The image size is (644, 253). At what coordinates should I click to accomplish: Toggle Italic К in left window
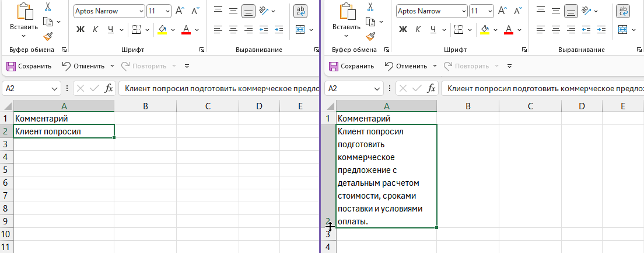pos(95,30)
